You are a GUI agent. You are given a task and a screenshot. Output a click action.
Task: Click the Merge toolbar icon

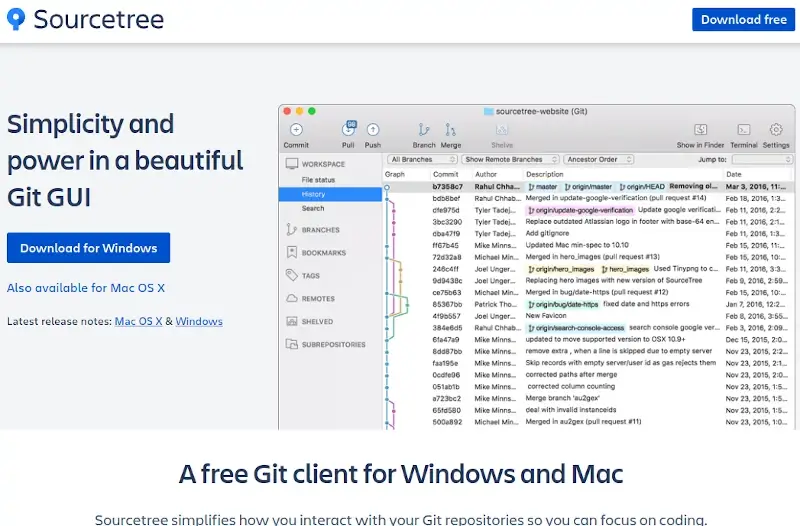click(450, 130)
